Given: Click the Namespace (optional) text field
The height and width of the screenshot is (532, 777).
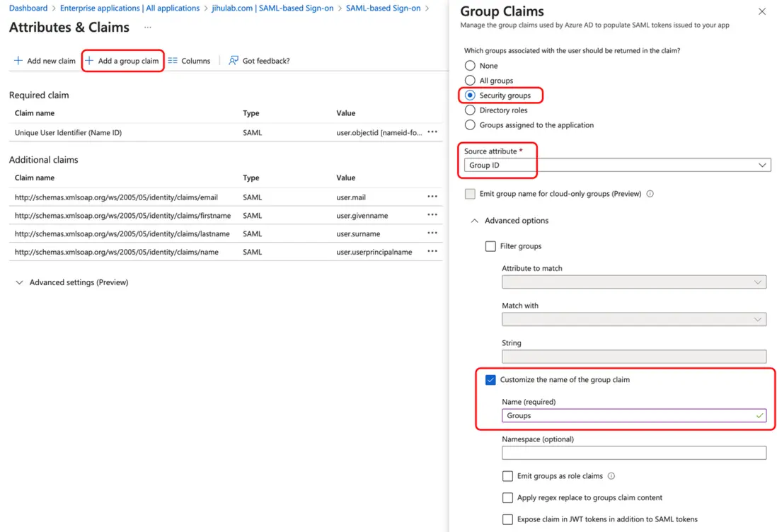Looking at the screenshot, I should (634, 453).
